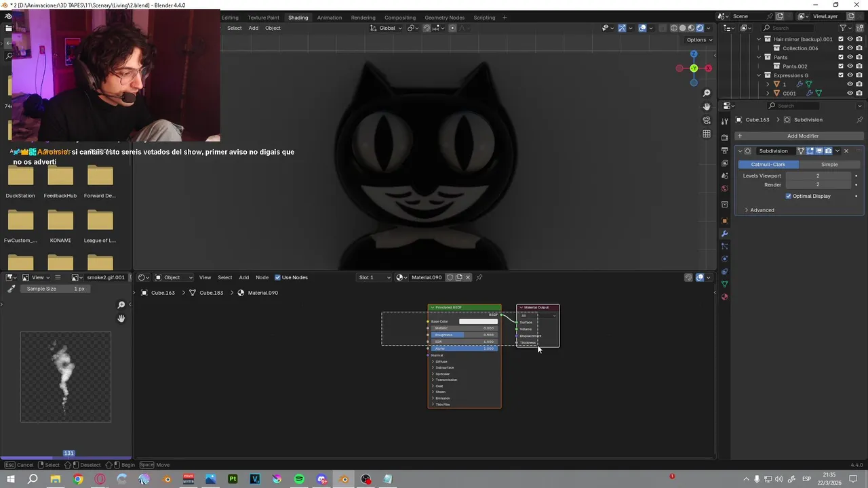The image size is (868, 488).
Task: Switch to the Geometry Nodes workspace tab
Action: pyautogui.click(x=444, y=18)
